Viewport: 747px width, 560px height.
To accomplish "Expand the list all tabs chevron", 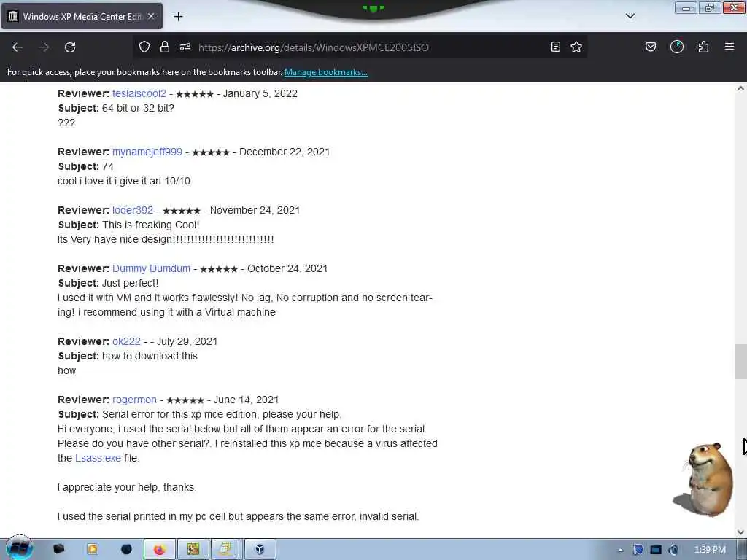I will (x=630, y=16).
